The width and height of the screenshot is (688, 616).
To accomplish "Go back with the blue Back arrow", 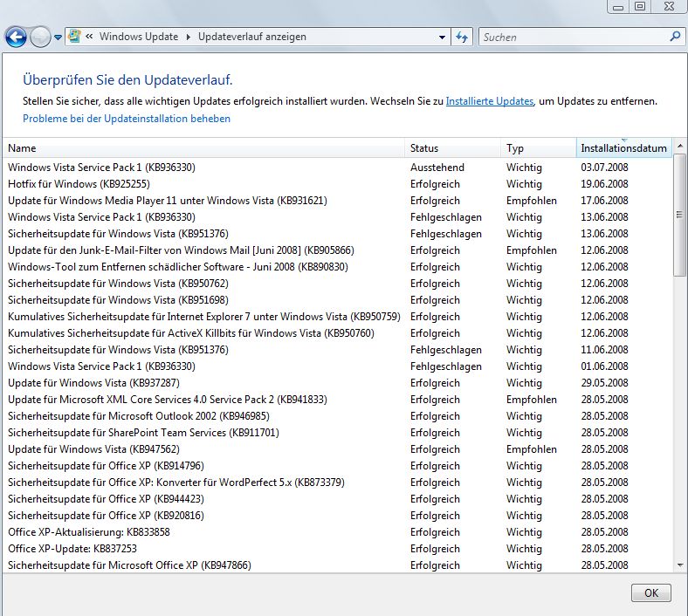I will (16, 37).
